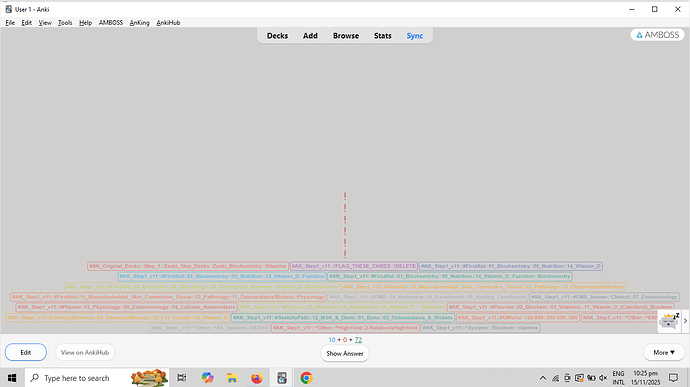Click the tag ending in 14_Vitamin_D::Function
This screenshot has width=690, height=387.
coord(222,276)
